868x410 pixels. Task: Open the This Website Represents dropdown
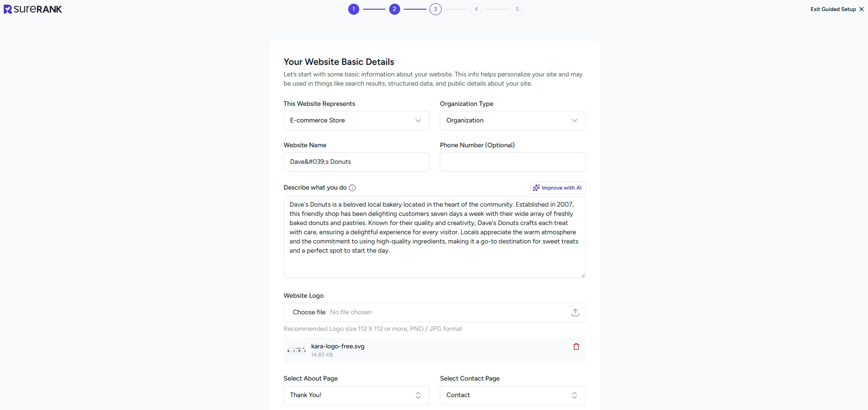(356, 121)
